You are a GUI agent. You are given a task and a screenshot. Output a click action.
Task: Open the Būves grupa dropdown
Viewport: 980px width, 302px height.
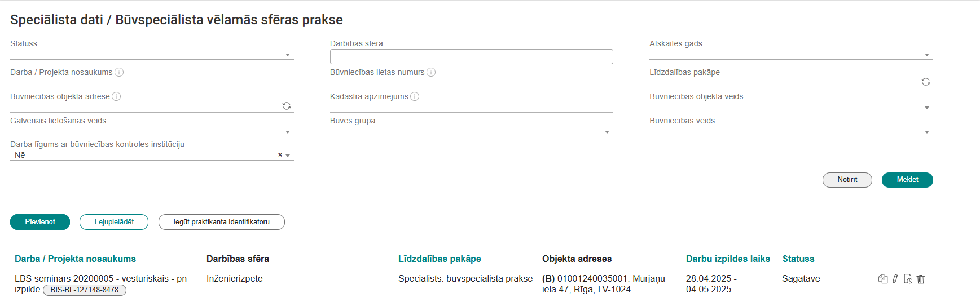(607, 132)
